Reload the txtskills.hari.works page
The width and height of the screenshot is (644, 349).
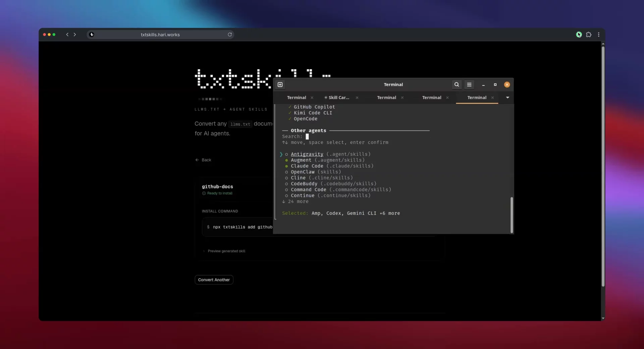click(230, 35)
